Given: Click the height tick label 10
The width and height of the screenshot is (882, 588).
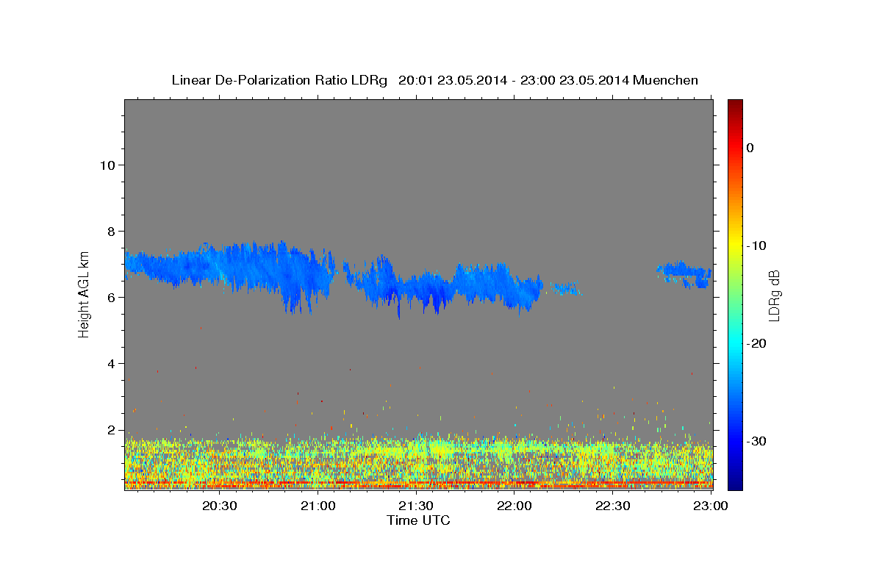Looking at the screenshot, I should pos(107,165).
